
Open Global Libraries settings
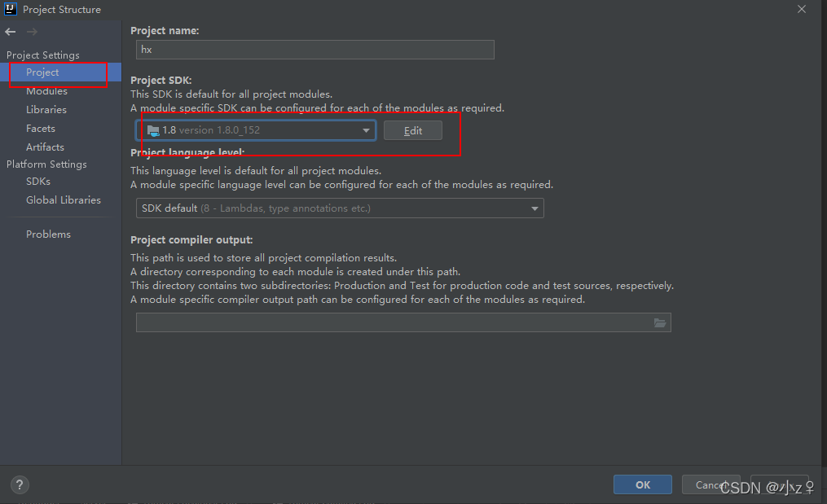tap(64, 199)
